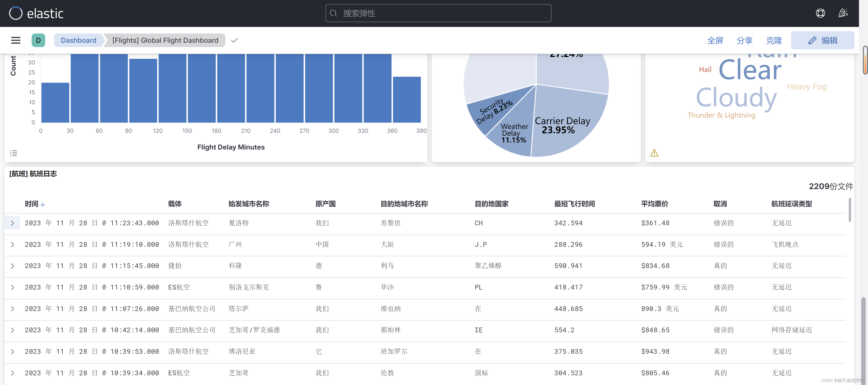Click the 最短飞行时间 column header

pos(575,204)
